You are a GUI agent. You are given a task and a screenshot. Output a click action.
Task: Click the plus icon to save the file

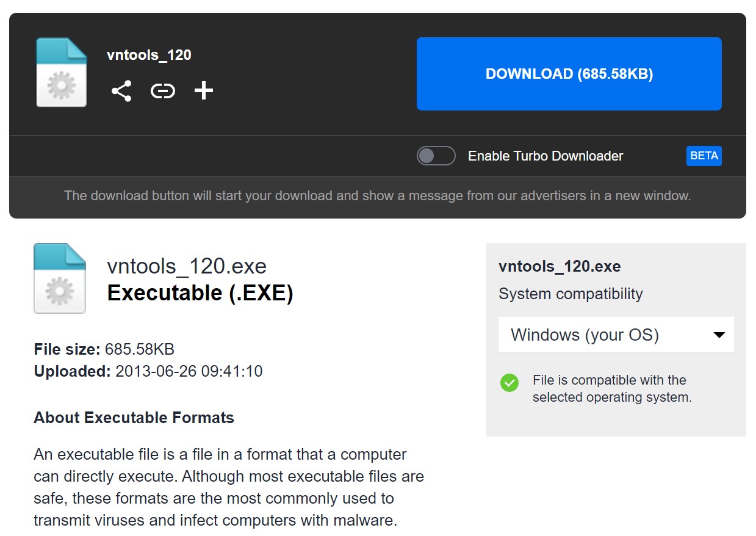(x=203, y=91)
